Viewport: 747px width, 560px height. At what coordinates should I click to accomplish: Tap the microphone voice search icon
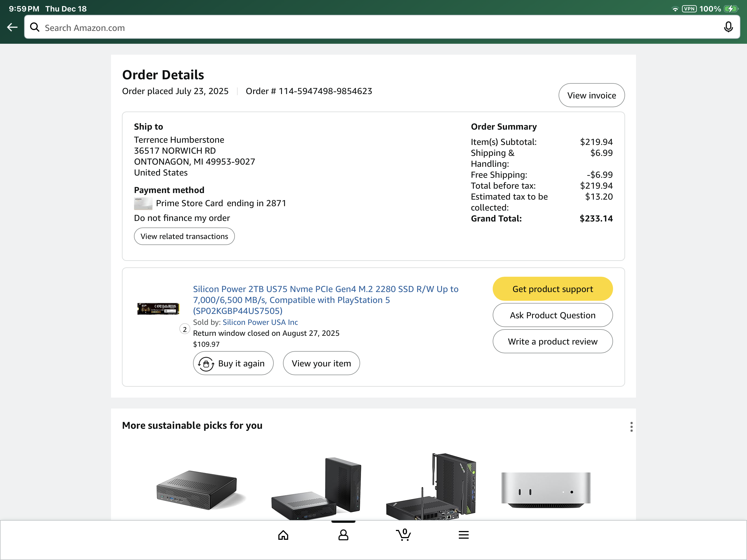pyautogui.click(x=728, y=27)
